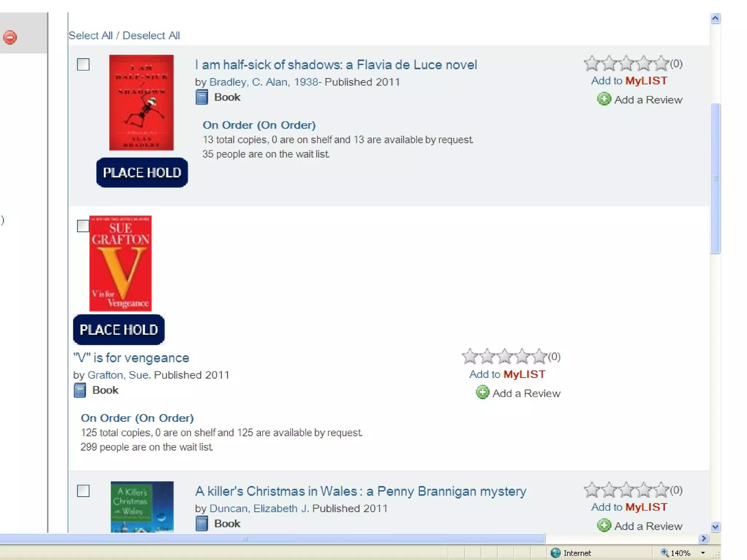This screenshot has height=560, width=747.
Task: Click green Add a Review icon for Flavia de Luce
Action: (x=604, y=99)
